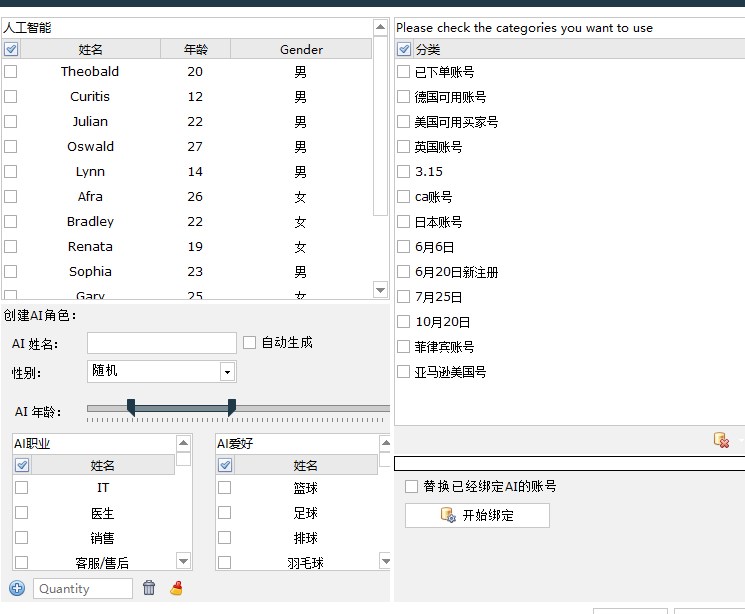Image resolution: width=745 pixels, height=614 pixels.
Task: Toggle select-all checkbox in AI职业 header
Action: (x=22, y=465)
